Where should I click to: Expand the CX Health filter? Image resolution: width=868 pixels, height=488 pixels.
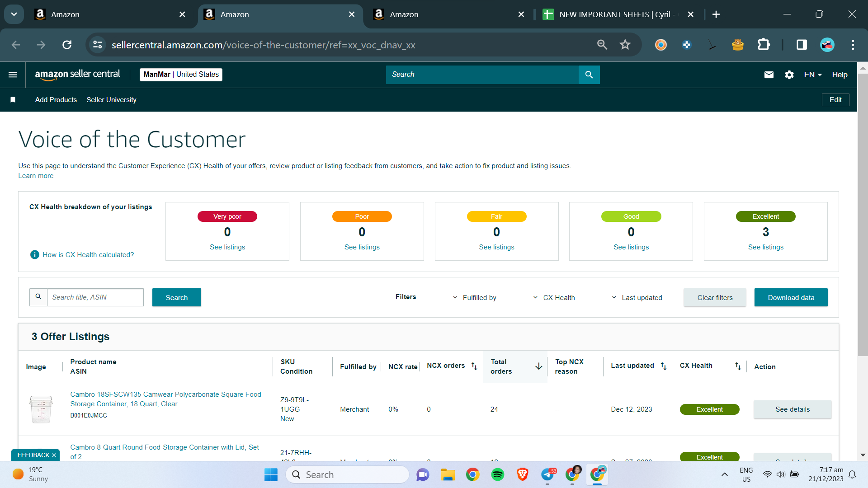coord(554,298)
